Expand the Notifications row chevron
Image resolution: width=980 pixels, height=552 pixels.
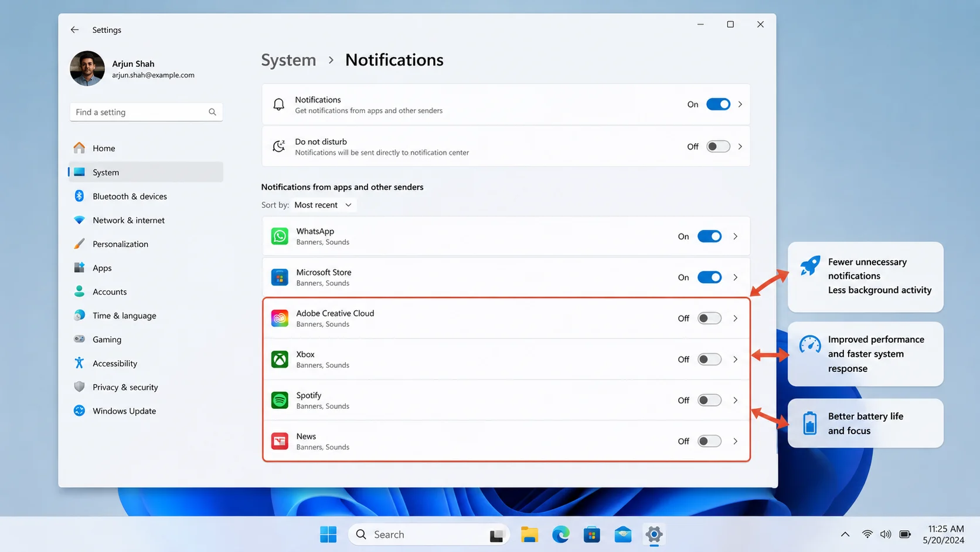pos(740,104)
